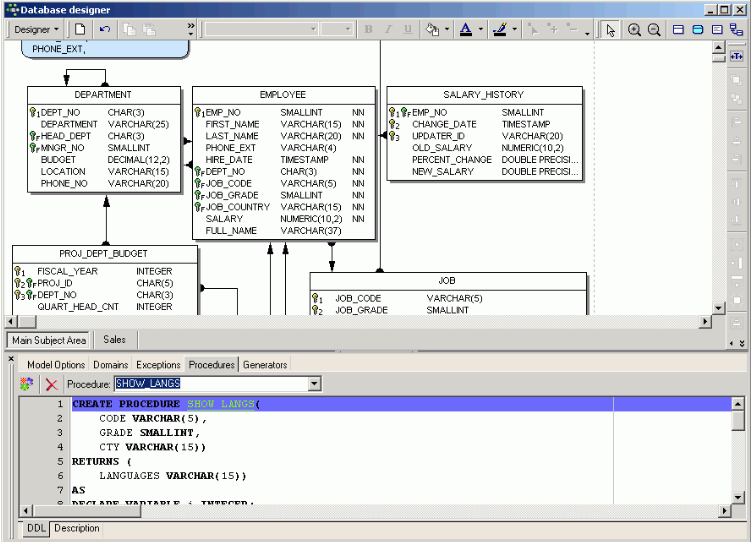
Task: Select the SALARY_HISTORY table header
Action: point(484,95)
